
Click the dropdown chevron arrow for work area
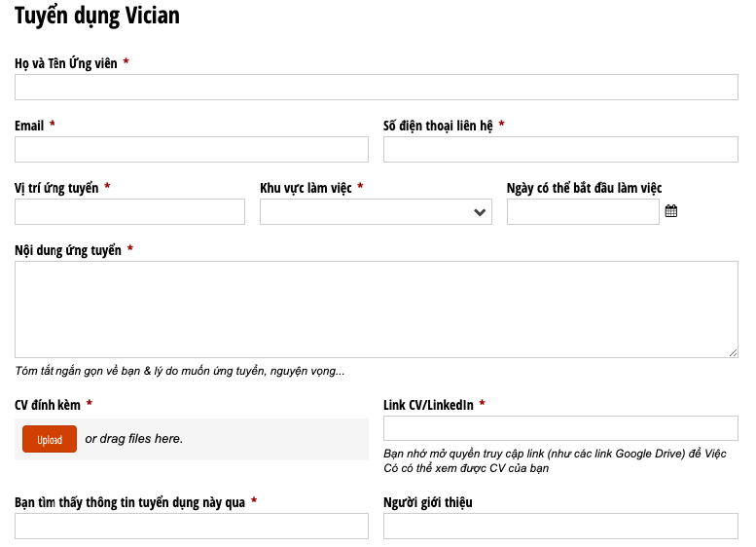[480, 212]
